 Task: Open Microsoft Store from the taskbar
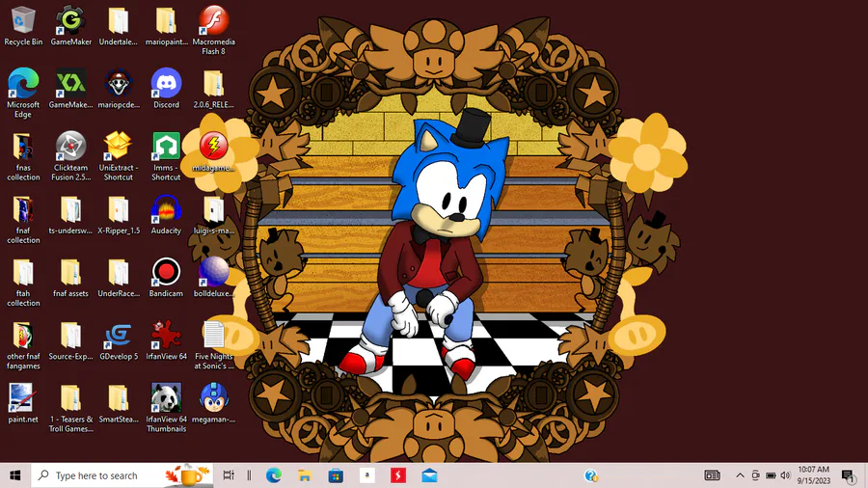(336, 475)
